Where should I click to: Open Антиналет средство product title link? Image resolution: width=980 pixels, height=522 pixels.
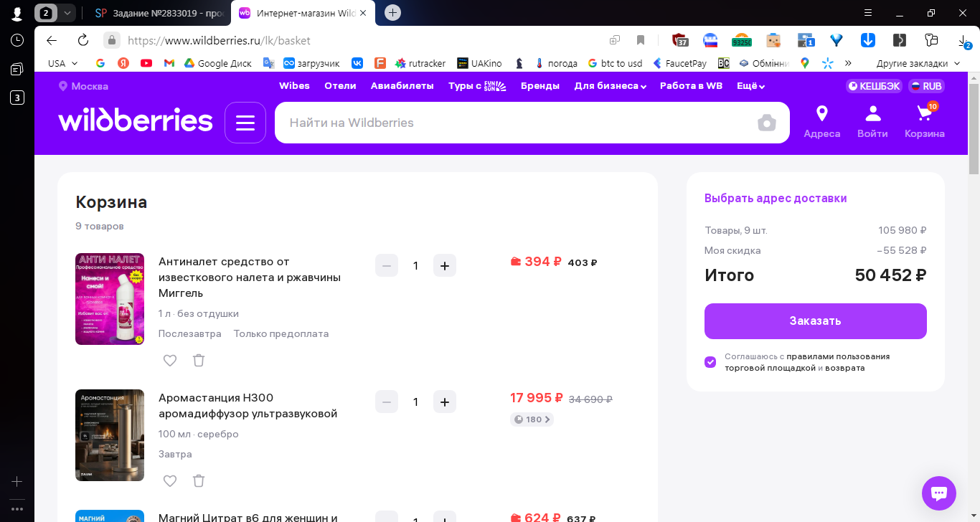click(250, 277)
